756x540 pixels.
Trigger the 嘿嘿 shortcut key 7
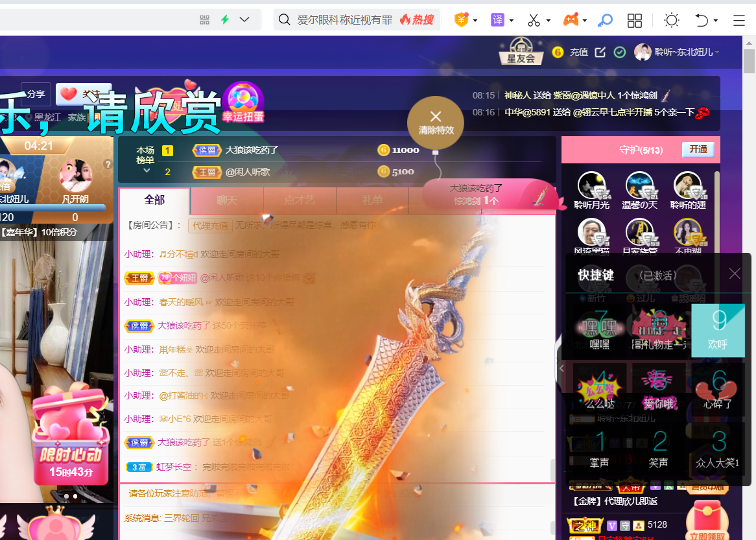[599, 330]
